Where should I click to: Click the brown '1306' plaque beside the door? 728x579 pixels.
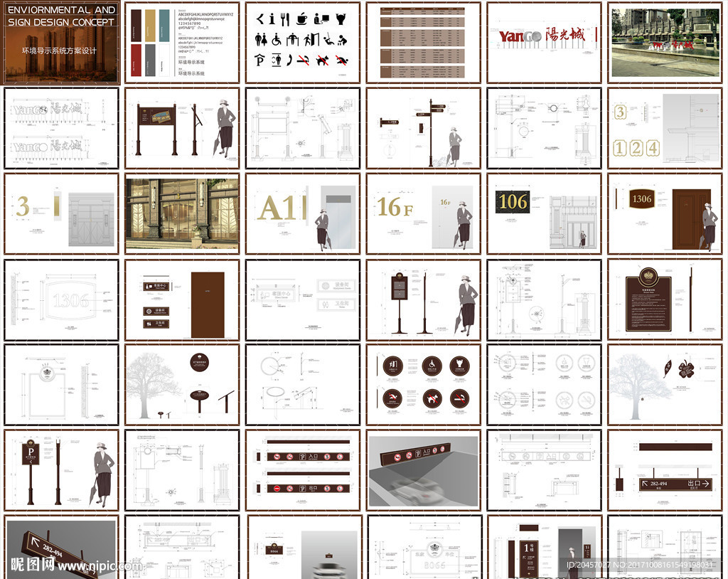pyautogui.click(x=642, y=198)
